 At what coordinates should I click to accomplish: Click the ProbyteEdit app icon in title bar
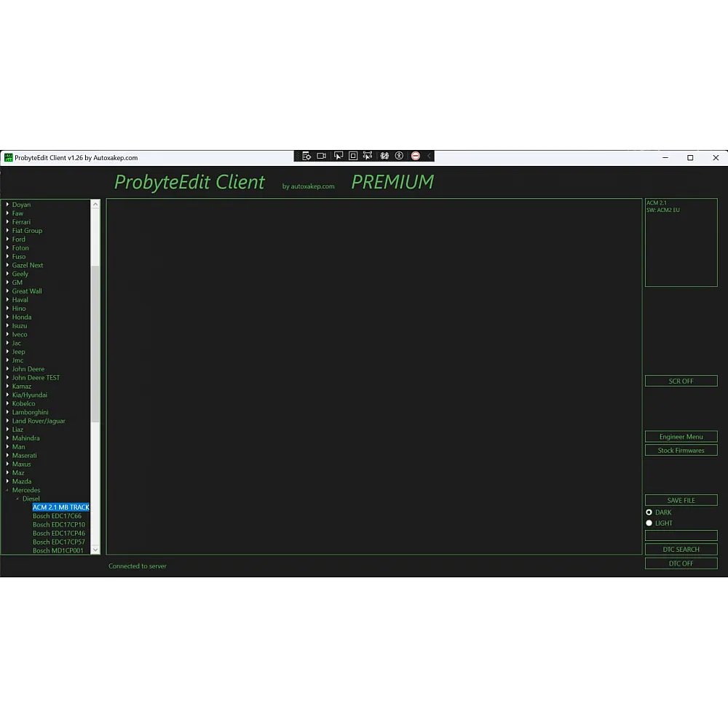(8, 158)
